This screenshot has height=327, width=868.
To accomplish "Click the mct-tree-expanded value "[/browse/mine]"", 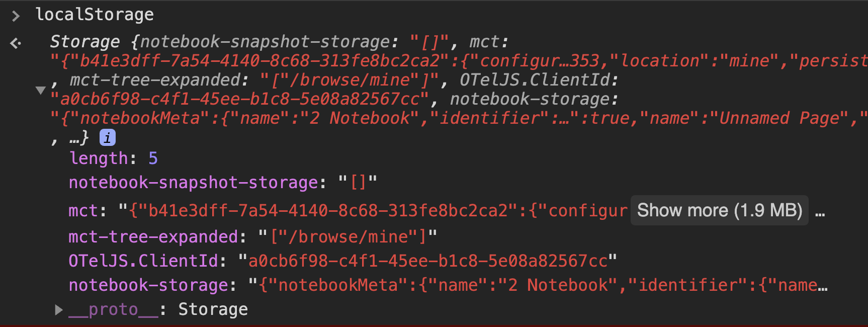I will [x=347, y=236].
